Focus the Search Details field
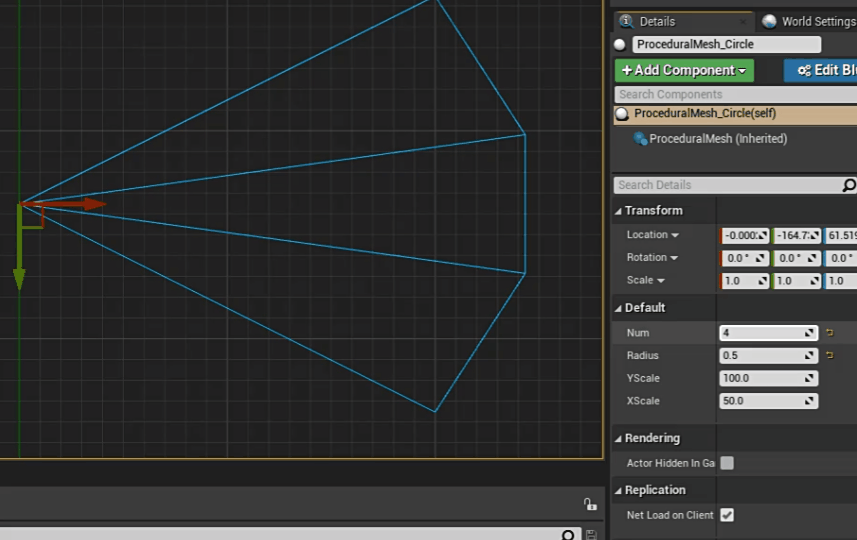The image size is (857, 540). (727, 185)
